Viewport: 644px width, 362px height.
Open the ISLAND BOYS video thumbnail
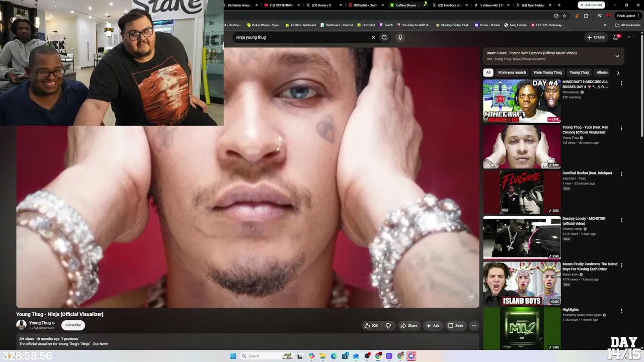tap(522, 284)
